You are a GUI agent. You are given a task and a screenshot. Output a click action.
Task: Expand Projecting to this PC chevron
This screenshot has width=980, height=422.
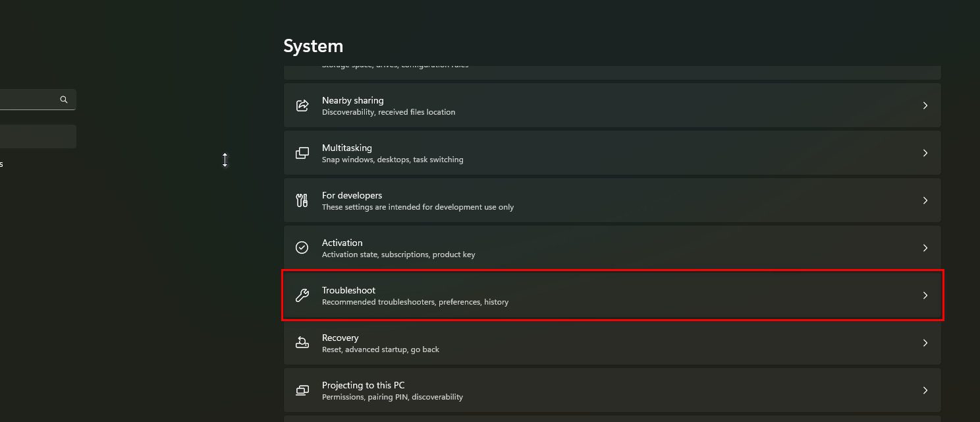click(x=925, y=390)
